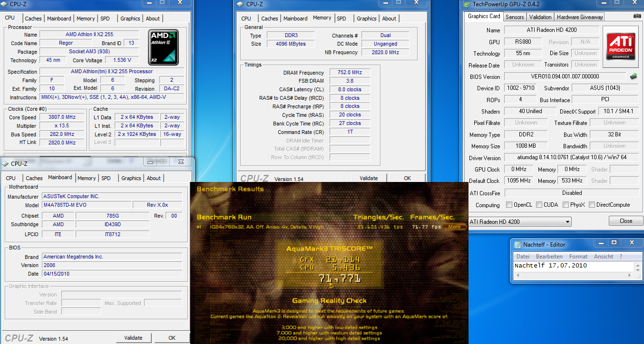This screenshot has height=344, width=644.
Task: Enable the OpenCL checkbox
Action: (x=509, y=205)
